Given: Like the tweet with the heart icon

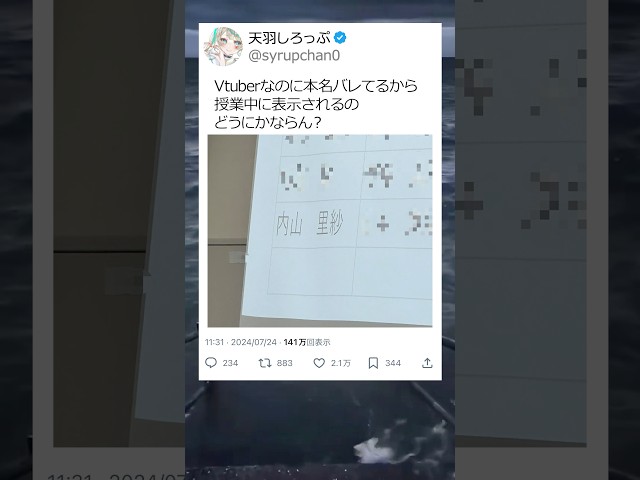Looking at the screenshot, I should coord(319,363).
